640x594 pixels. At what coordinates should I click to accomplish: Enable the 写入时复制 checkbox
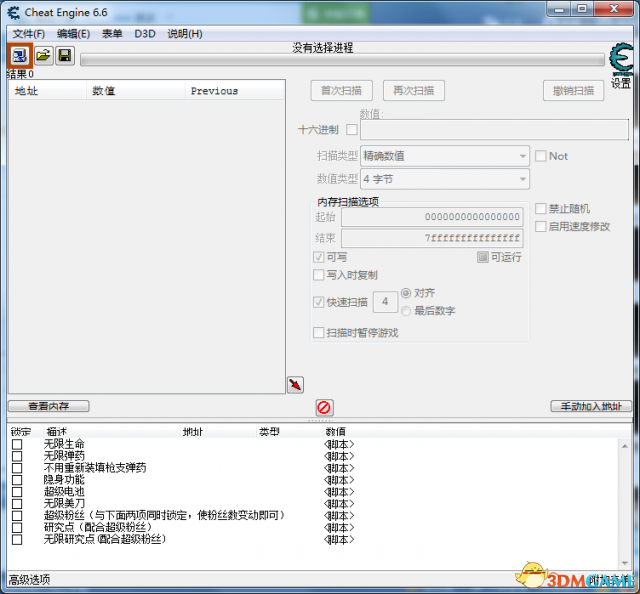318,275
